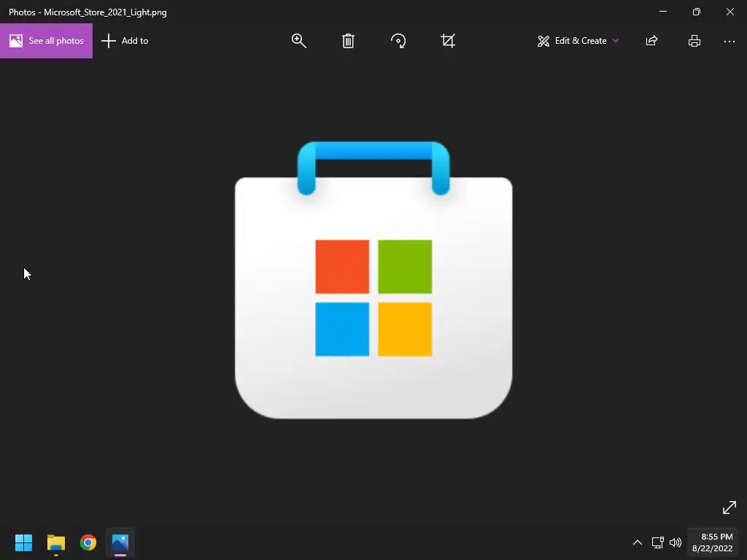Open the crop tool icon
747x560 pixels.
[448, 41]
